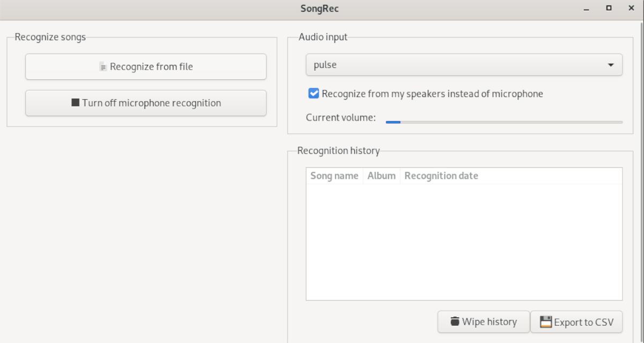Screen dimensions: 644x343
Task: Click the file icon on Recognize from file
Action: pyautogui.click(x=103, y=67)
